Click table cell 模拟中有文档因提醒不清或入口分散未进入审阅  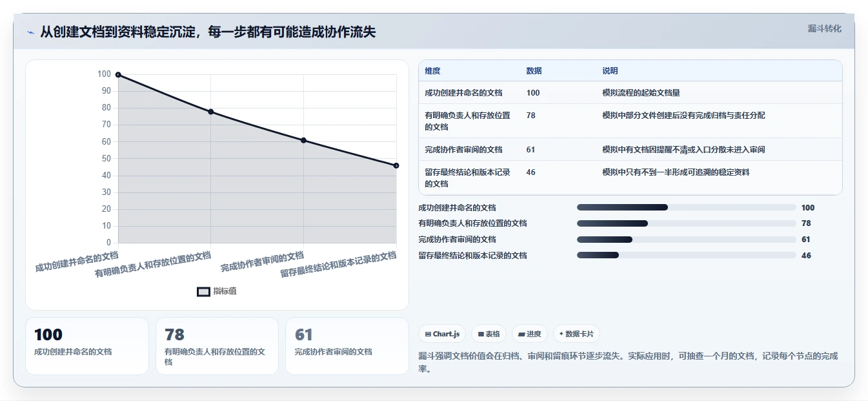point(683,150)
